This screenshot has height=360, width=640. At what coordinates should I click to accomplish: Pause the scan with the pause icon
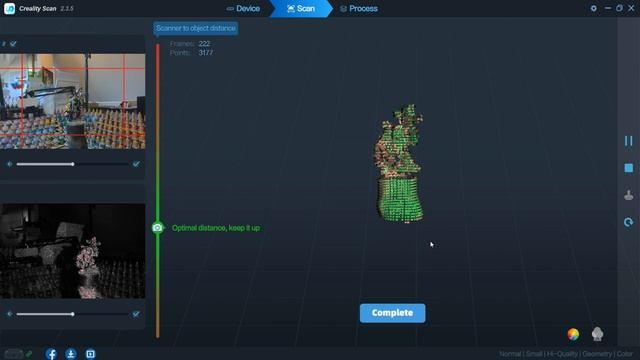point(629,141)
